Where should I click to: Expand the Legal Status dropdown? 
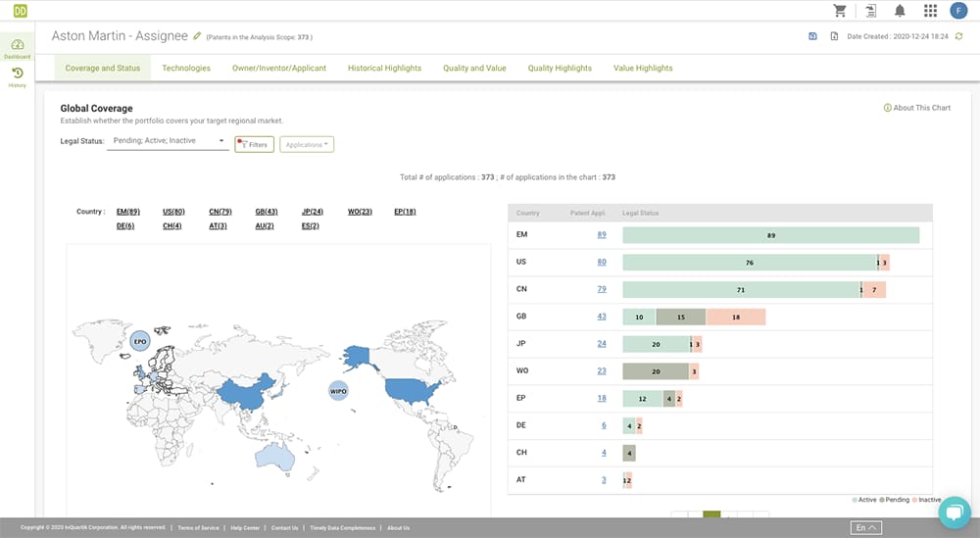168,141
